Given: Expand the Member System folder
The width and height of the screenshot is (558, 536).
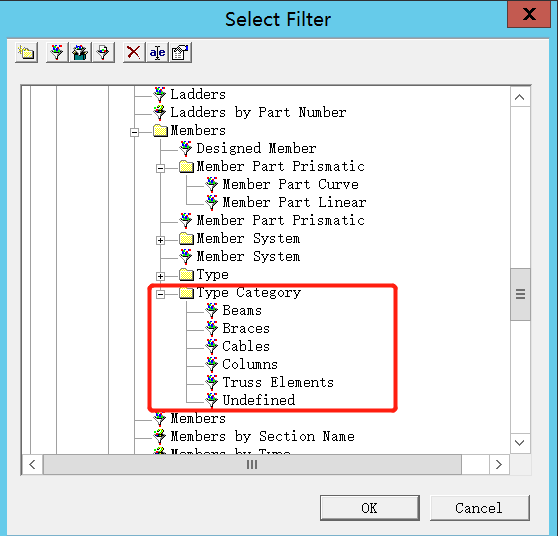Looking at the screenshot, I should [160, 240].
